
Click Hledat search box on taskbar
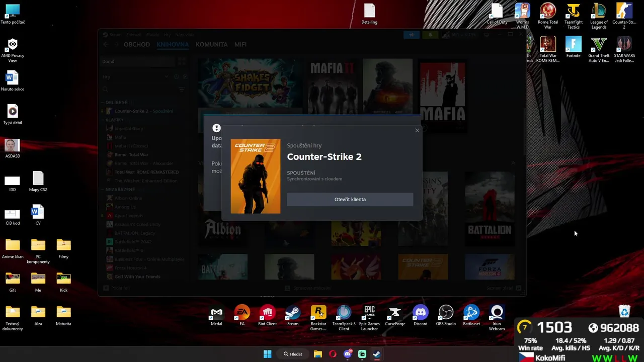(293, 354)
